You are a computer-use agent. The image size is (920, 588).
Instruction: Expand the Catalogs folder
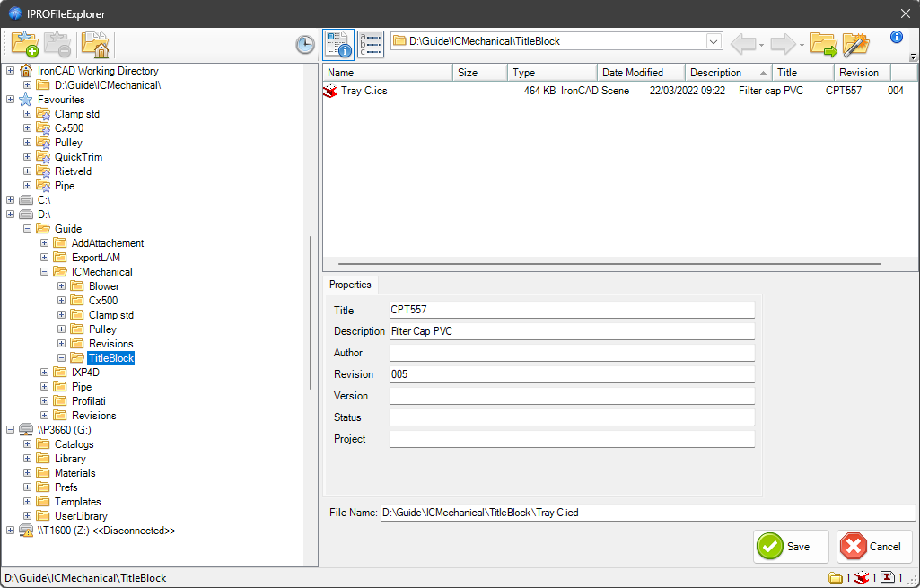[x=28, y=444]
